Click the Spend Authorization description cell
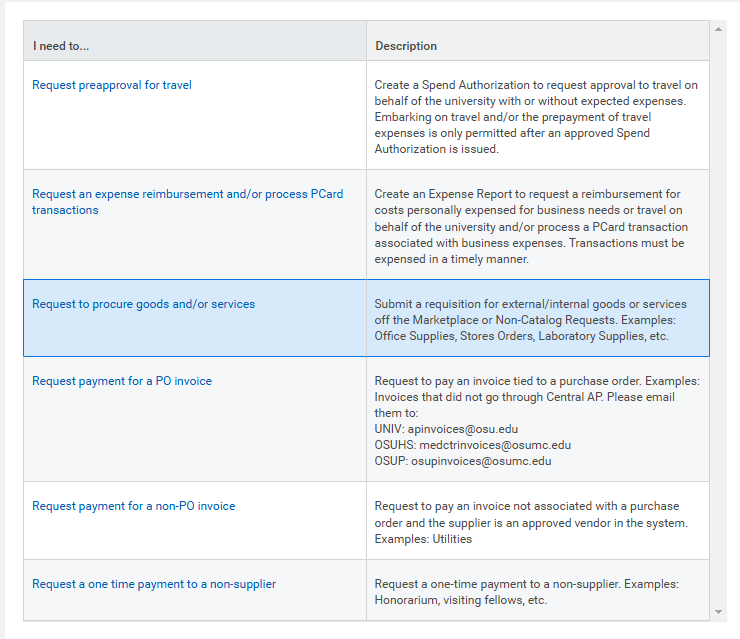Image resolution: width=740 pixels, height=639 pixels. (x=537, y=117)
